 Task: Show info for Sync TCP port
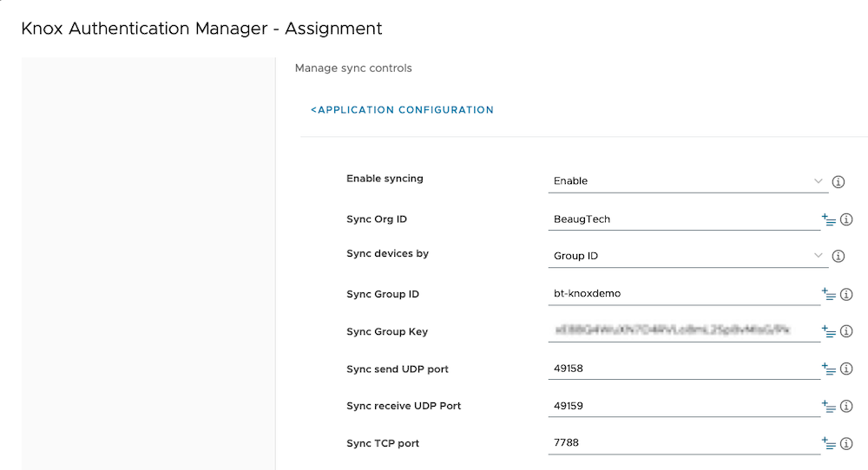coord(846,444)
